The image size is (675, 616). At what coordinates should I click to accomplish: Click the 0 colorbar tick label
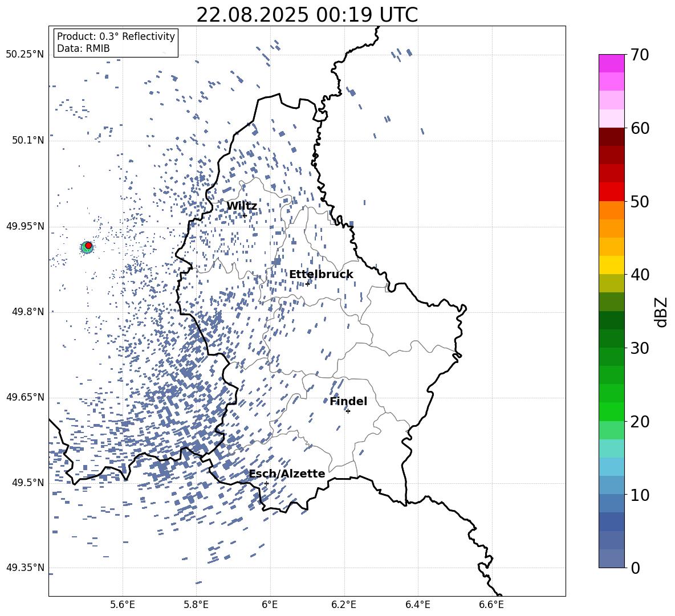[x=636, y=568]
